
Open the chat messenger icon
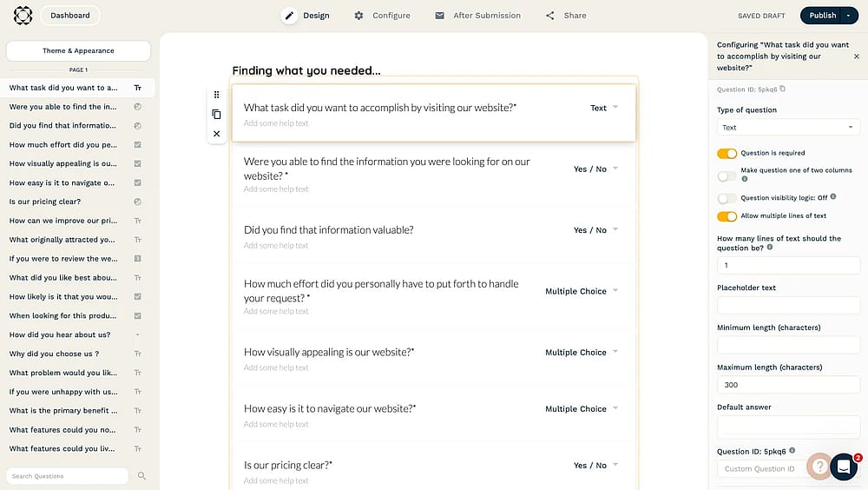(844, 467)
